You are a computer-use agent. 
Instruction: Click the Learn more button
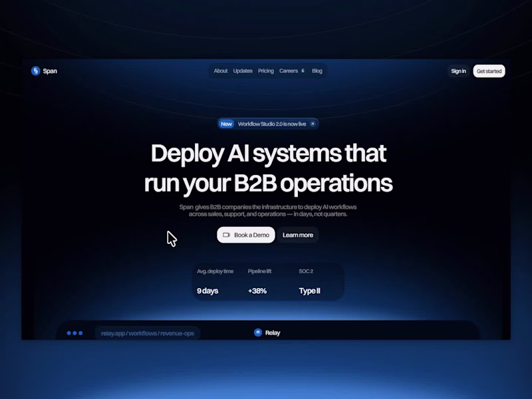coord(297,235)
